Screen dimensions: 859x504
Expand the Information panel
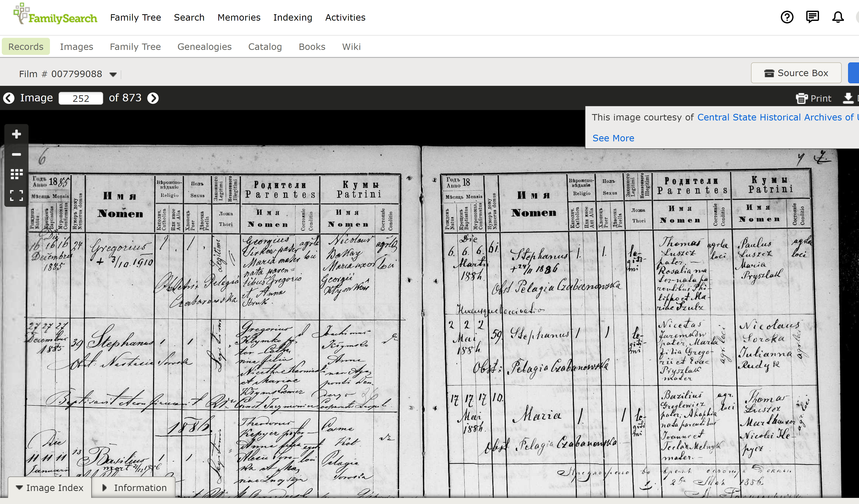click(x=134, y=488)
